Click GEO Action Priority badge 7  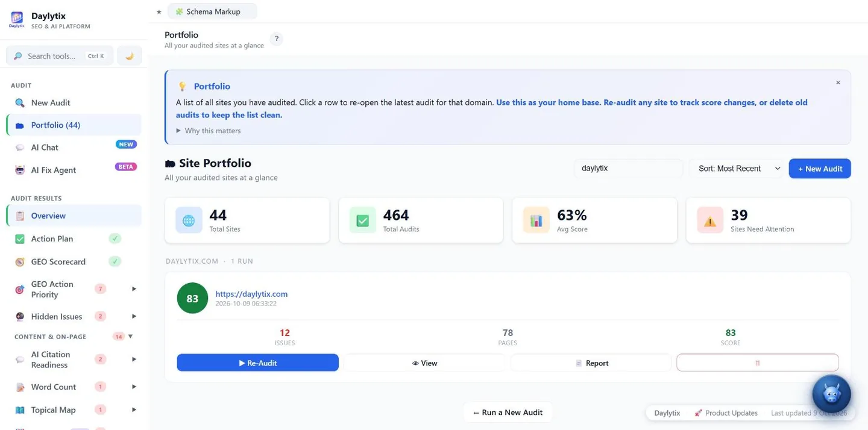[101, 289]
